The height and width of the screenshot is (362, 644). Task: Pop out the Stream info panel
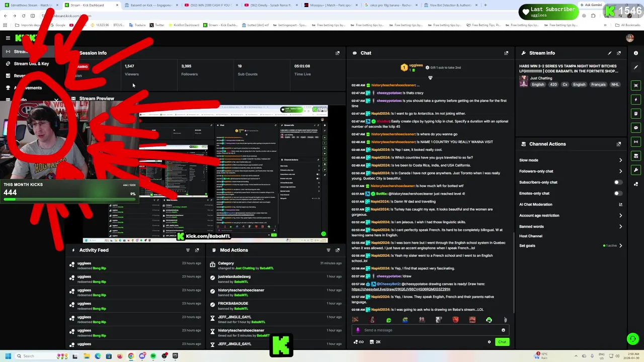pos(619,53)
